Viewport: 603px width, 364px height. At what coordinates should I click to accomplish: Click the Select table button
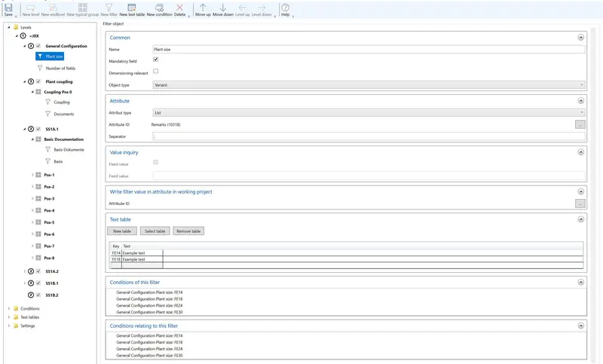(155, 231)
